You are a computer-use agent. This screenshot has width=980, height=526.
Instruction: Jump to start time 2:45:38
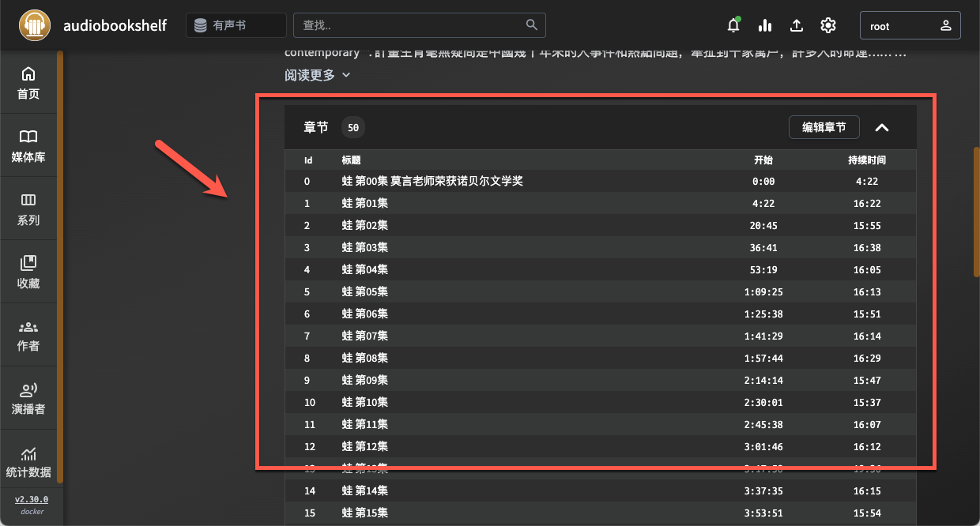pos(763,424)
